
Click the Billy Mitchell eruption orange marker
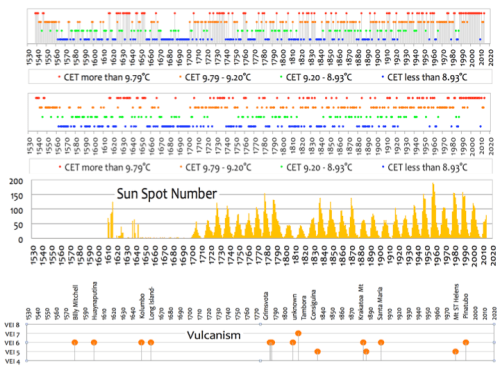point(75,342)
